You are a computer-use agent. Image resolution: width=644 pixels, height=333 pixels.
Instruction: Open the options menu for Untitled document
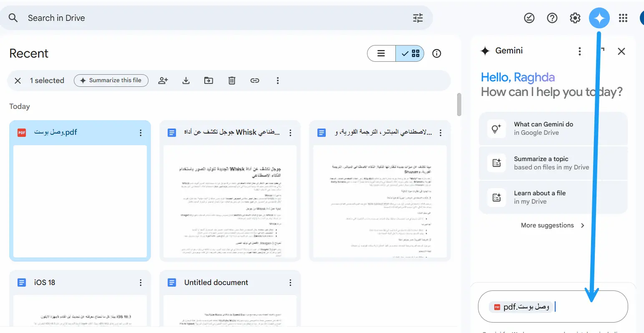coord(290,283)
